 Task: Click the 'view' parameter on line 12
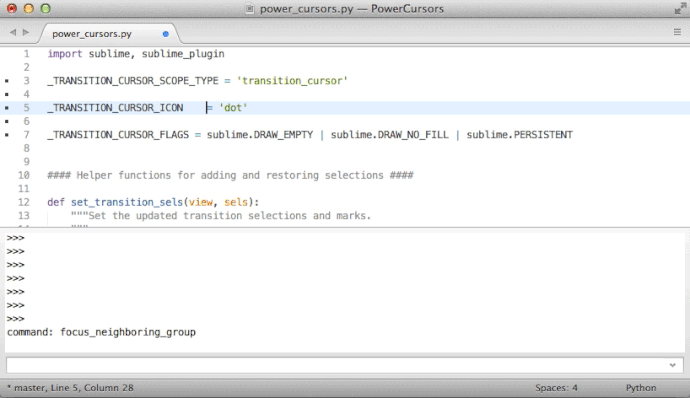point(201,202)
